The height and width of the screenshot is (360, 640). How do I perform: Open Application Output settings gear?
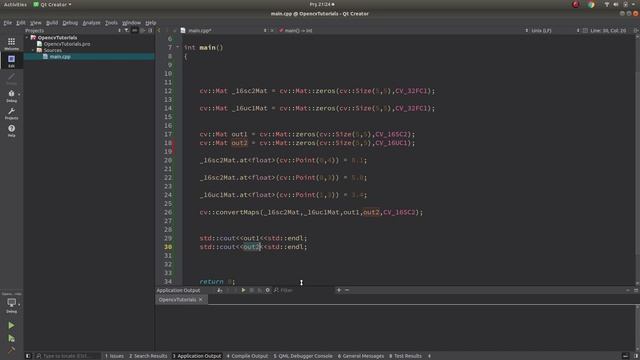pyautogui.click(x=268, y=290)
